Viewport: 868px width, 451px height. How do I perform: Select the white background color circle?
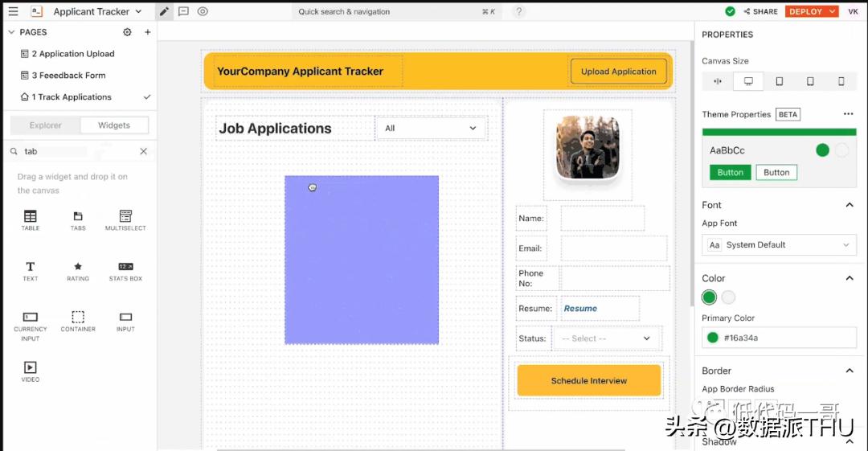pyautogui.click(x=728, y=297)
